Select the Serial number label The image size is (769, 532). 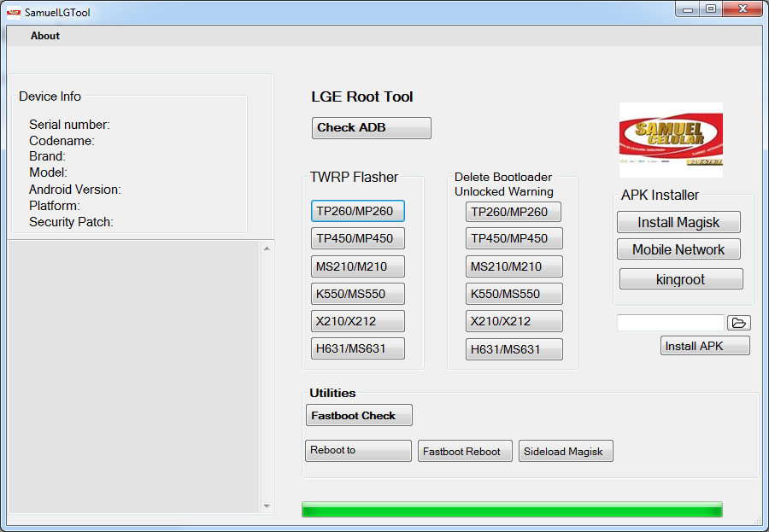pyautogui.click(x=69, y=125)
